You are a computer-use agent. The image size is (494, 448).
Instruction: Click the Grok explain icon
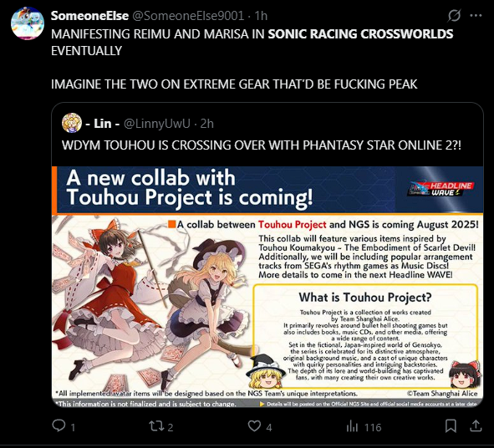point(454,15)
